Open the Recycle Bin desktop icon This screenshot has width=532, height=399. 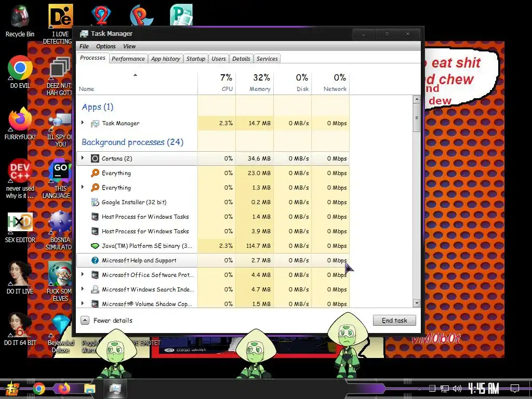[20, 20]
